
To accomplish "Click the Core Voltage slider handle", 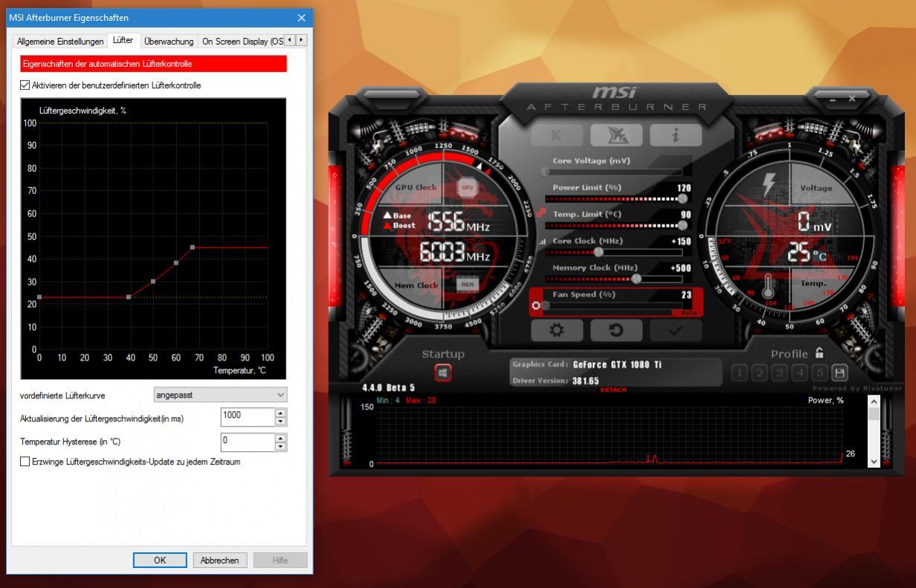I will (x=545, y=172).
